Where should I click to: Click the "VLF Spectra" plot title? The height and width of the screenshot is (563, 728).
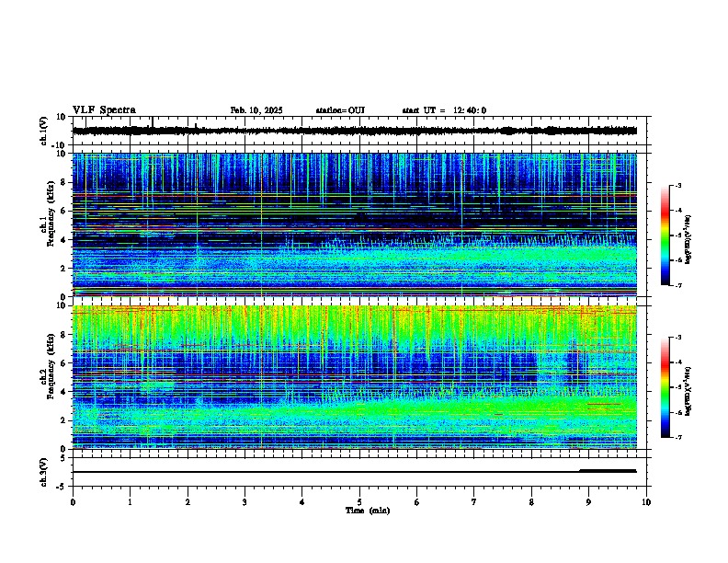click(x=104, y=110)
